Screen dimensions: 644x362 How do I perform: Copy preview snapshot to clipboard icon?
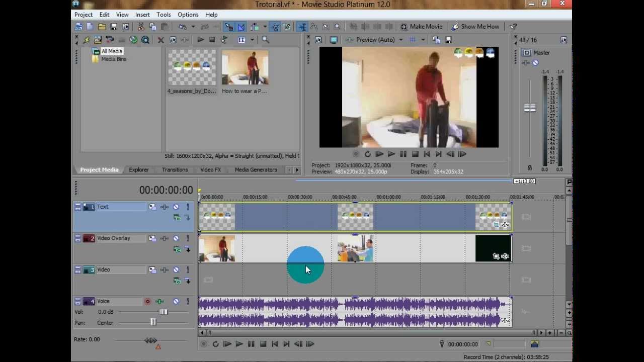436,40
